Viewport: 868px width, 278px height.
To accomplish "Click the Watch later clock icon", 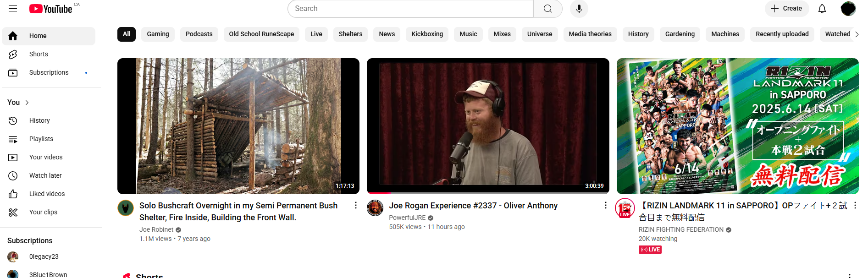I will coord(13,175).
